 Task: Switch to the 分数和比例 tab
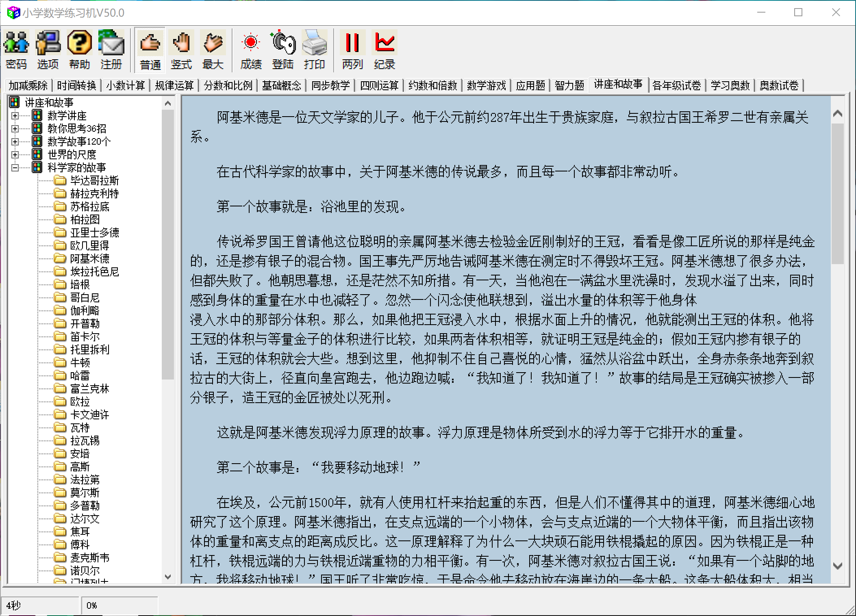[x=228, y=86]
